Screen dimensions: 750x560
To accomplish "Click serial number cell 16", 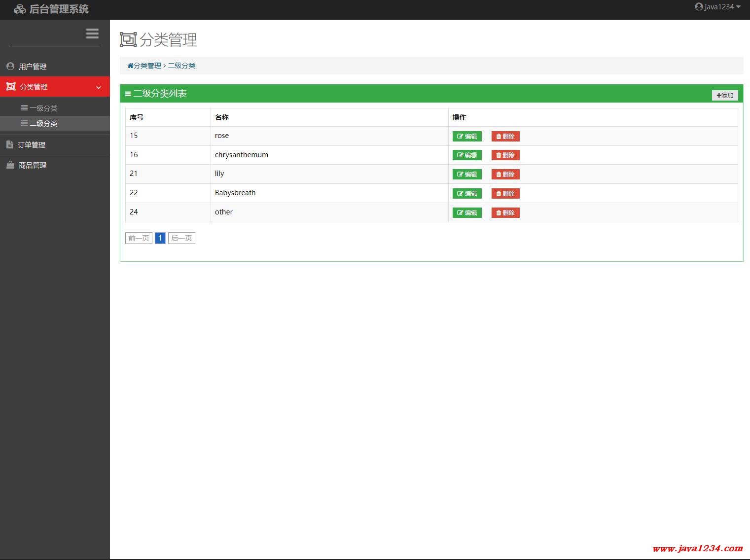I will (x=168, y=155).
